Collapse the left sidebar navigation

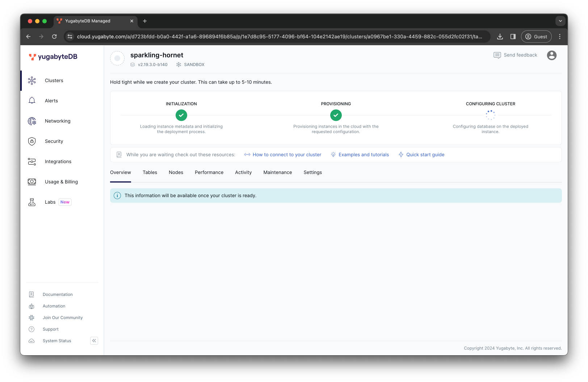click(94, 340)
